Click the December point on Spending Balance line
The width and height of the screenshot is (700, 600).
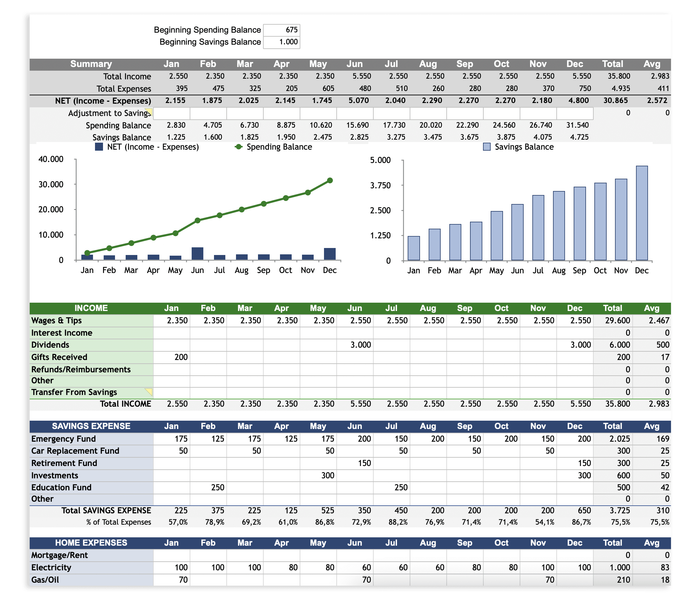pos(330,181)
